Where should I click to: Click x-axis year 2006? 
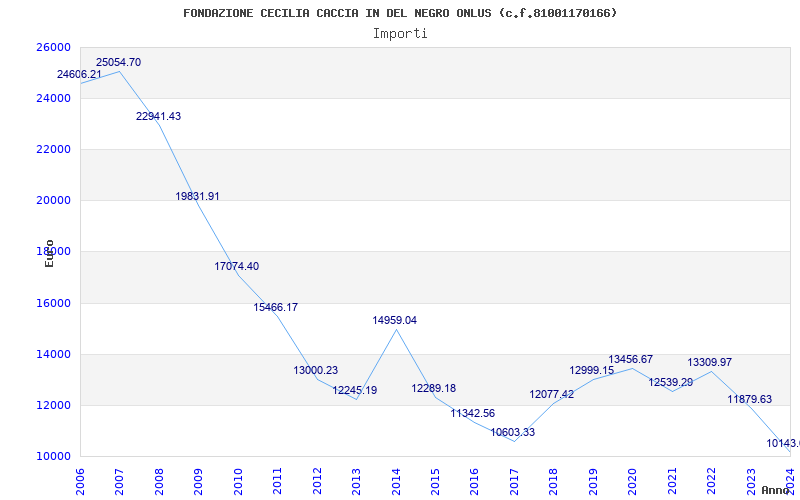click(80, 482)
